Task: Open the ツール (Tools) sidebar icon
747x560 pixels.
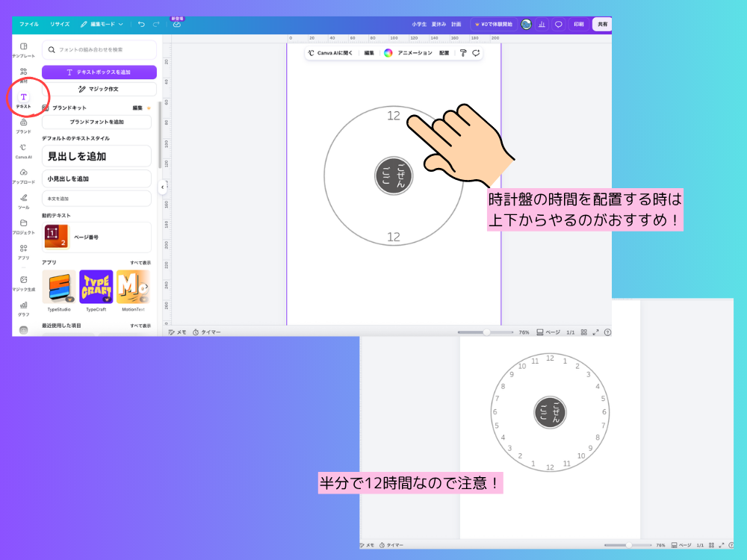Action: (23, 202)
